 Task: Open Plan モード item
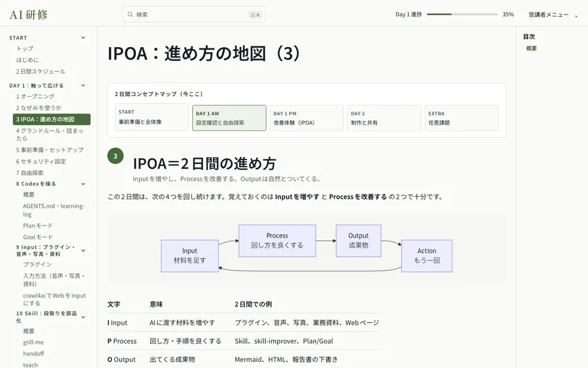click(x=37, y=226)
